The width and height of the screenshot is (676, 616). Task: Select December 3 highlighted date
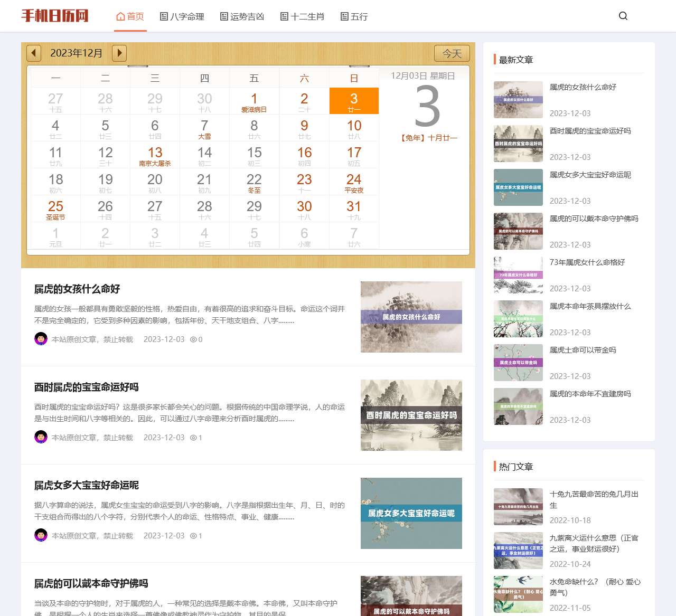354,101
